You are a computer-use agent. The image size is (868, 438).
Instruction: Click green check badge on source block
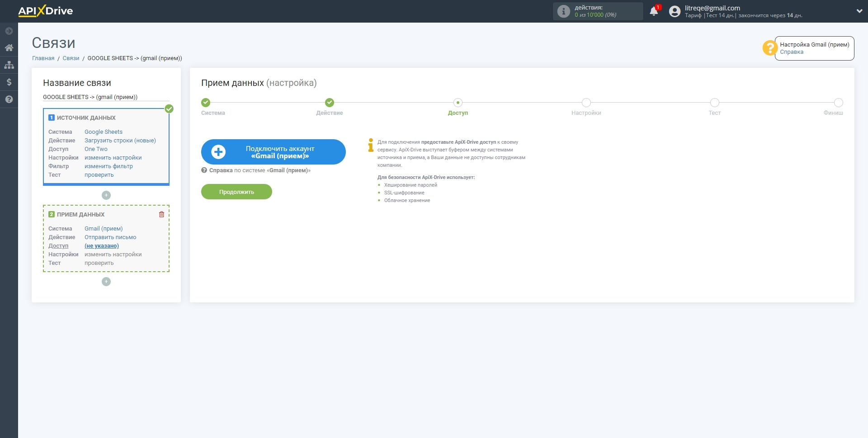coord(169,109)
